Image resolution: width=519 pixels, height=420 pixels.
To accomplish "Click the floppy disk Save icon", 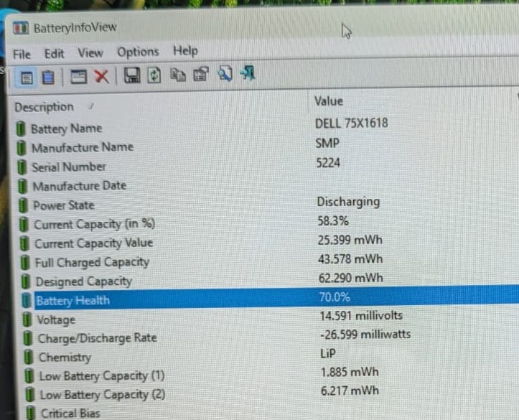I will pos(132,75).
